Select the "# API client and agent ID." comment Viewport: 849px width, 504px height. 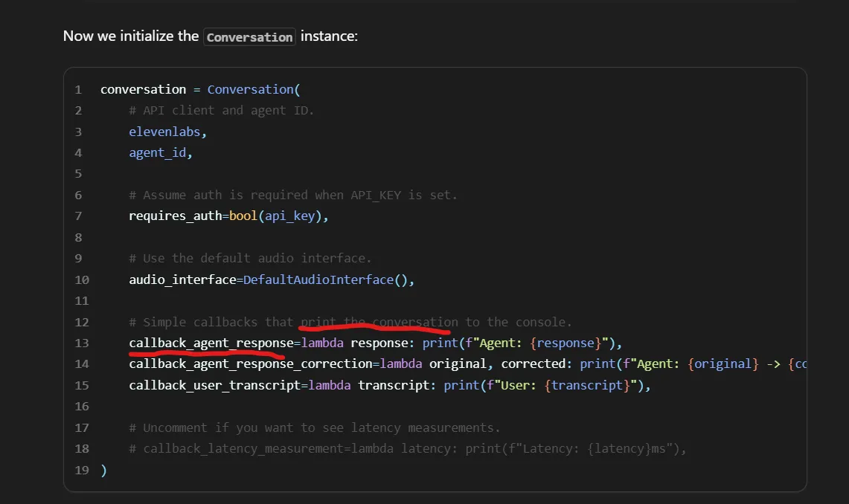pos(221,110)
